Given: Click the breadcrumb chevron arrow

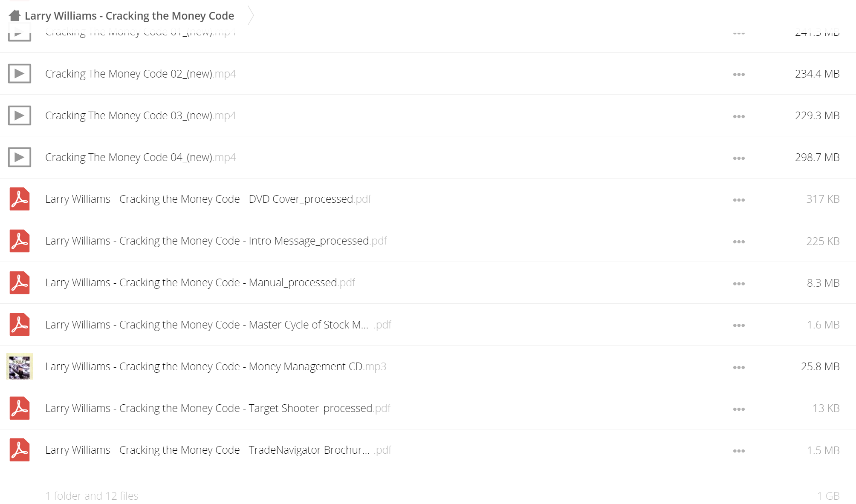Looking at the screenshot, I should click(251, 16).
